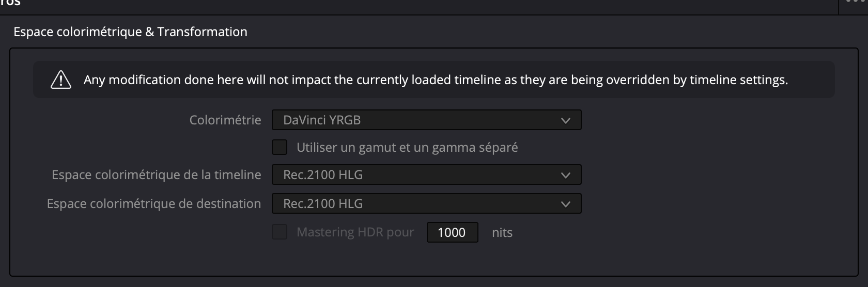
Task: Open the three-dot options menu
Action: point(856,2)
